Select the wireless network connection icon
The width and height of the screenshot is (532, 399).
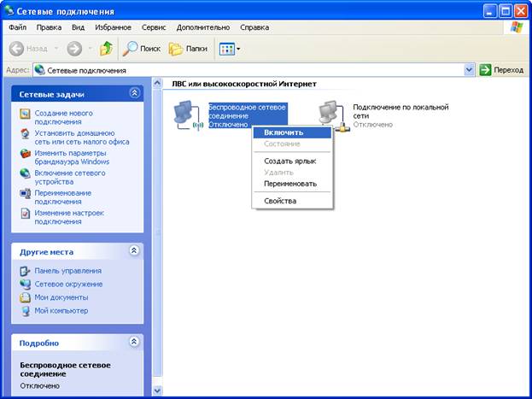[x=189, y=115]
